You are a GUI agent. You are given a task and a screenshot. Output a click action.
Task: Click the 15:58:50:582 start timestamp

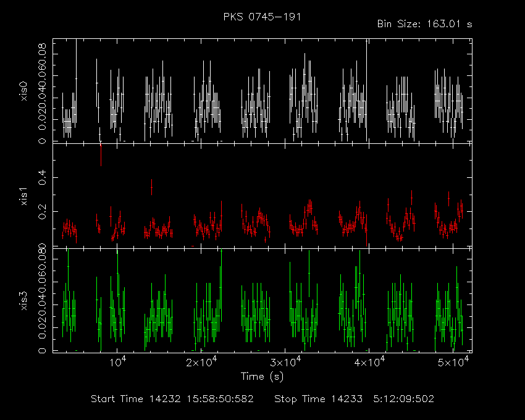[220, 399]
